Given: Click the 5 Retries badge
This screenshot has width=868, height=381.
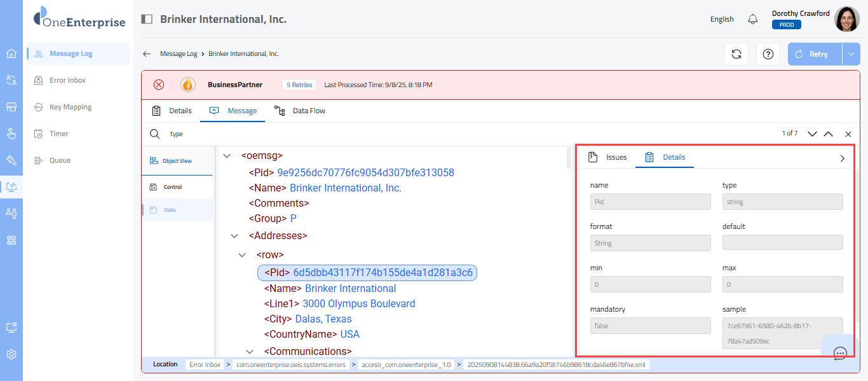Looking at the screenshot, I should tap(299, 85).
